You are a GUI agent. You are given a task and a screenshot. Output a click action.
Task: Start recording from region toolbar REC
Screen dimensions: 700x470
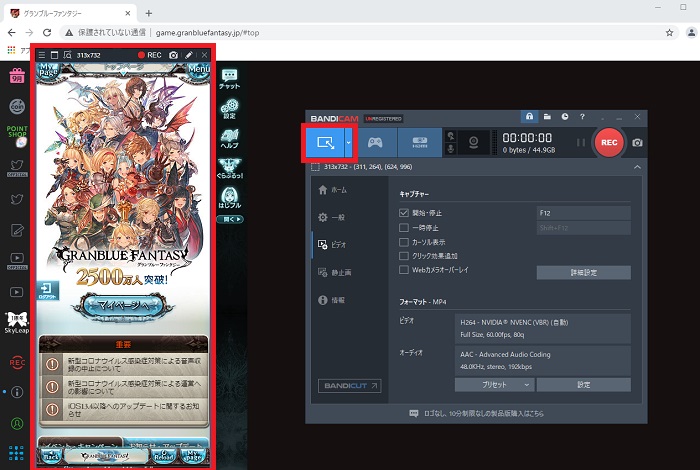[x=150, y=55]
